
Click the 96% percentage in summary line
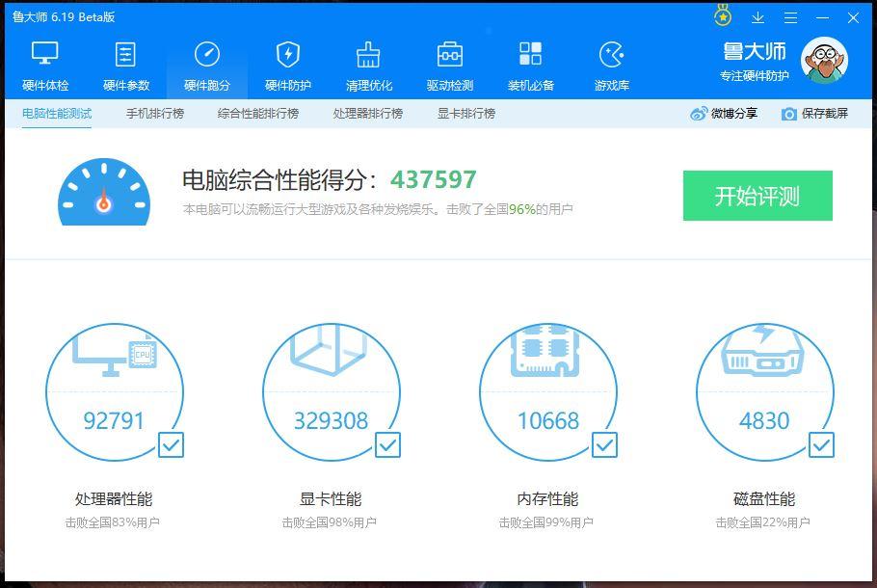pyautogui.click(x=521, y=209)
